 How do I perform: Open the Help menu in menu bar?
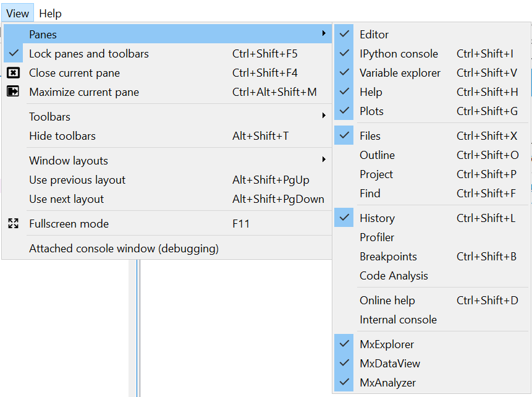(50, 13)
